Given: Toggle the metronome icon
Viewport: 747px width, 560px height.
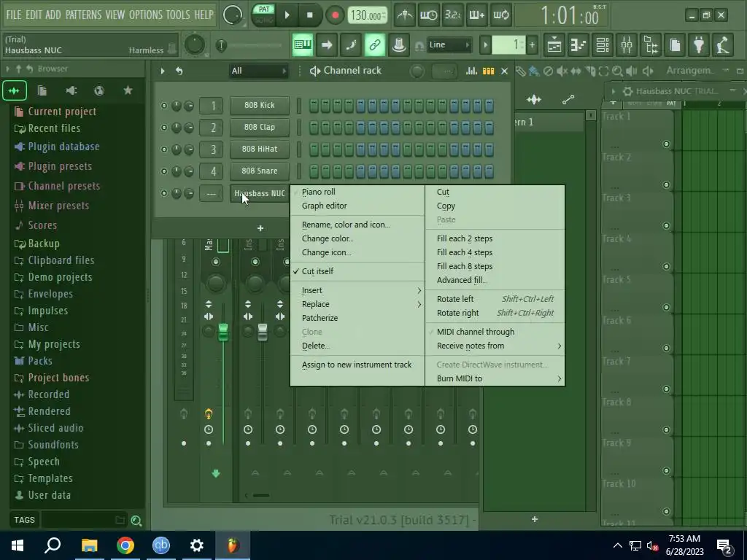Looking at the screenshot, I should (x=405, y=15).
